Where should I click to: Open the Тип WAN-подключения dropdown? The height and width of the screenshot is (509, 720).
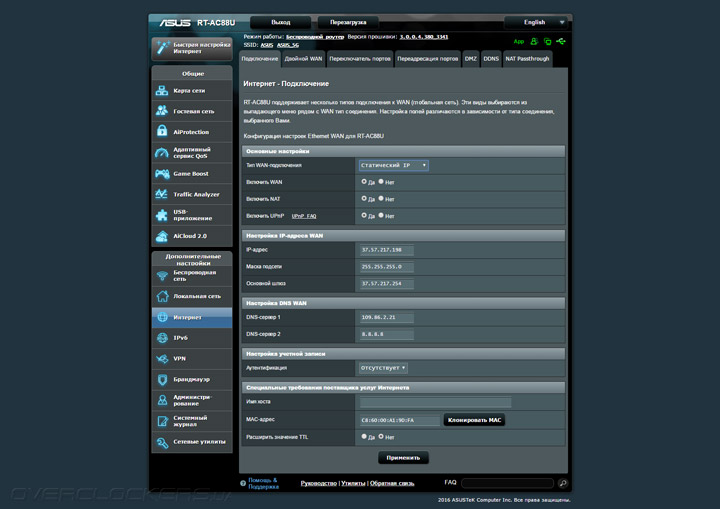393,165
